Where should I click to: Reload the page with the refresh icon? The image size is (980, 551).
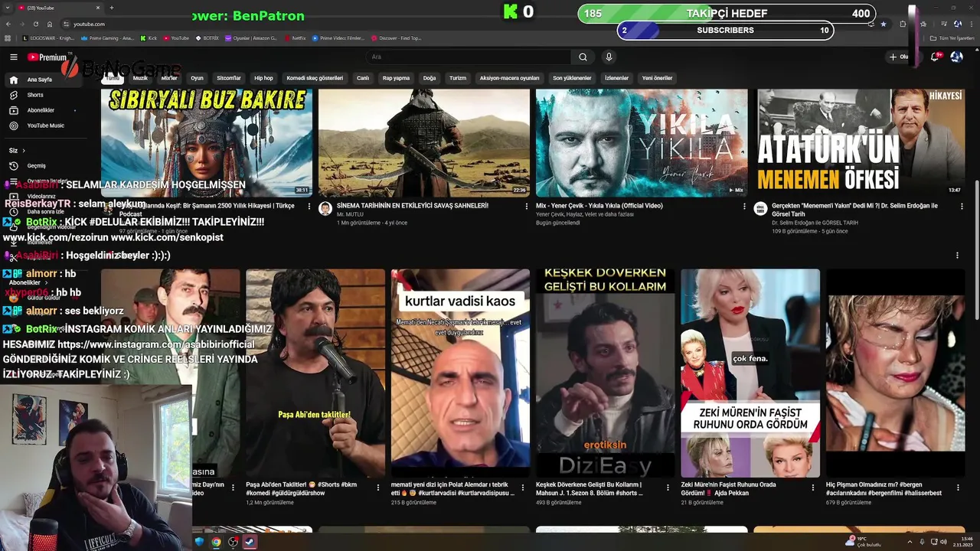(x=35, y=24)
